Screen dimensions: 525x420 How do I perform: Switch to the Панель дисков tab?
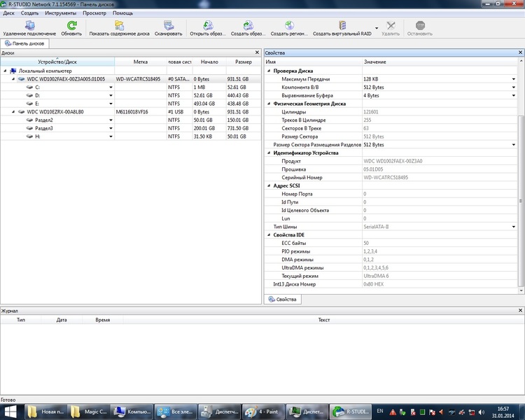click(25, 43)
